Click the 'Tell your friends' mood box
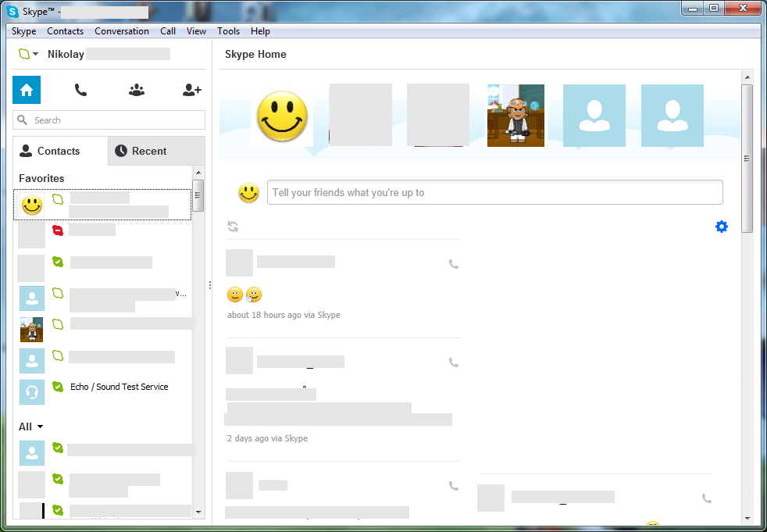The height and width of the screenshot is (532, 767). pos(494,193)
